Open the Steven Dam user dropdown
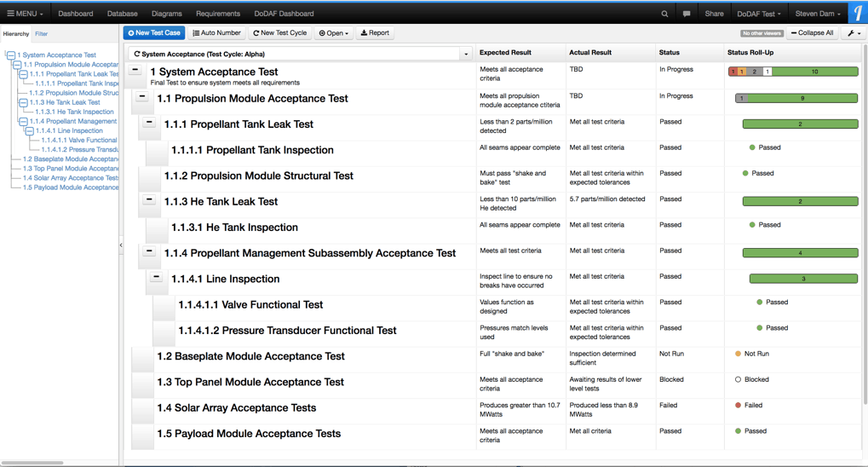Image resolution: width=868 pixels, height=467 pixels. (818, 14)
